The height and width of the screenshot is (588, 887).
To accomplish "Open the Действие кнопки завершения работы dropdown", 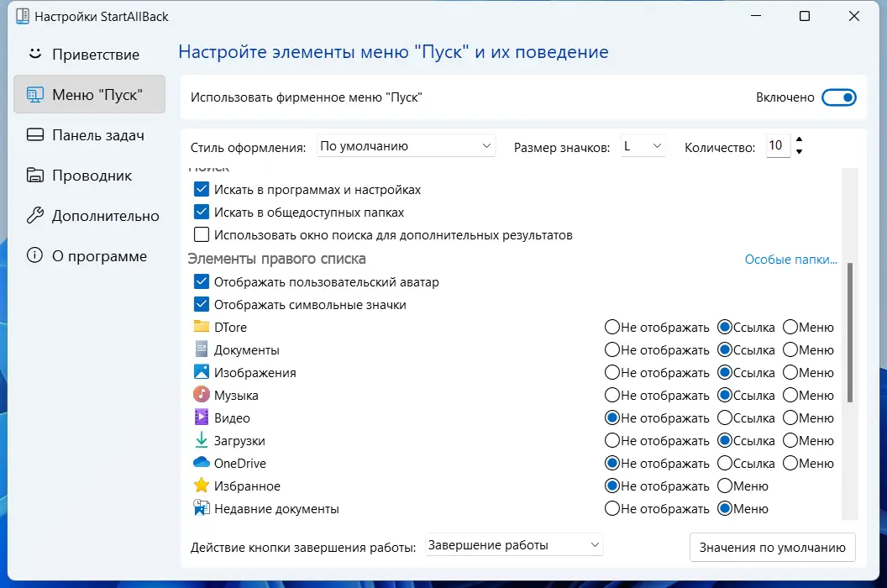I will (x=513, y=544).
